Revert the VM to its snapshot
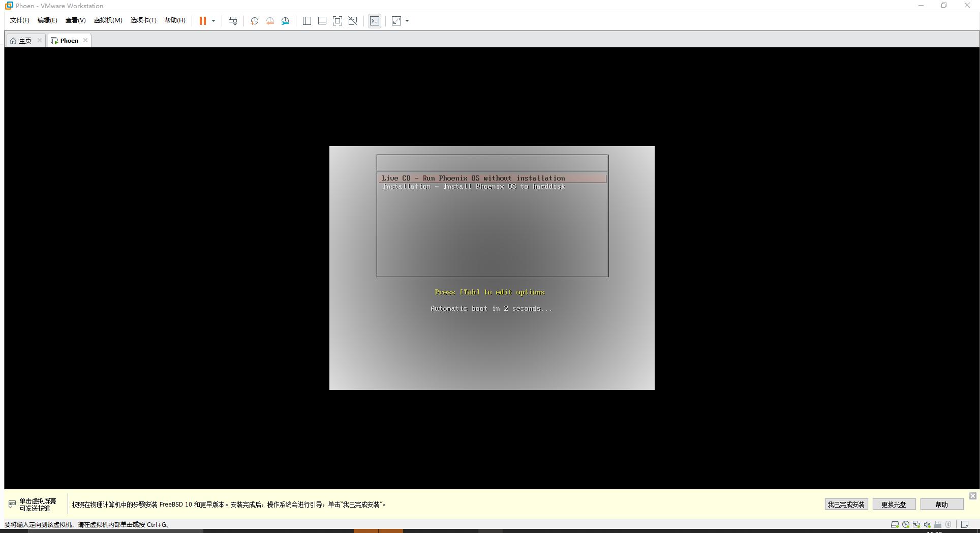 (269, 21)
